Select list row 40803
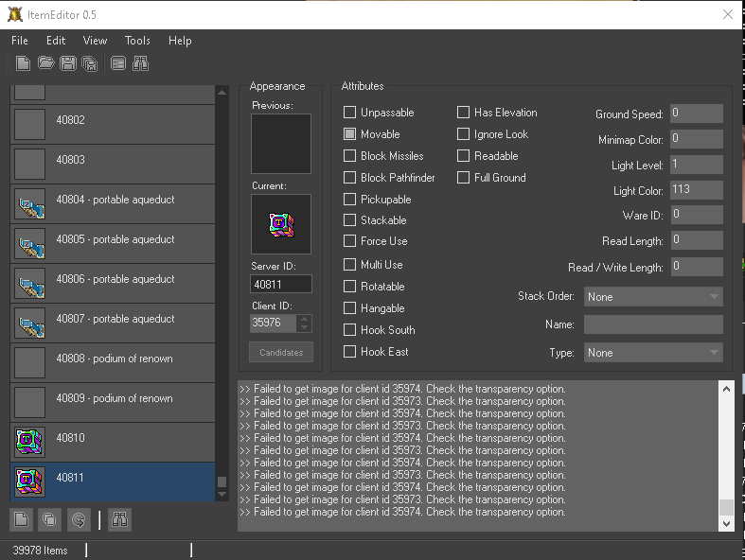The image size is (745, 560). tap(113, 165)
